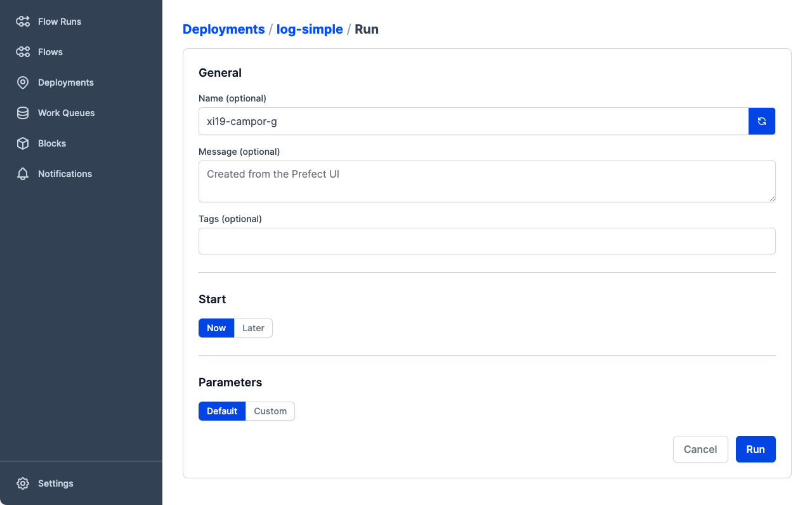
Task: Click into the Message text area
Action: pyautogui.click(x=487, y=181)
